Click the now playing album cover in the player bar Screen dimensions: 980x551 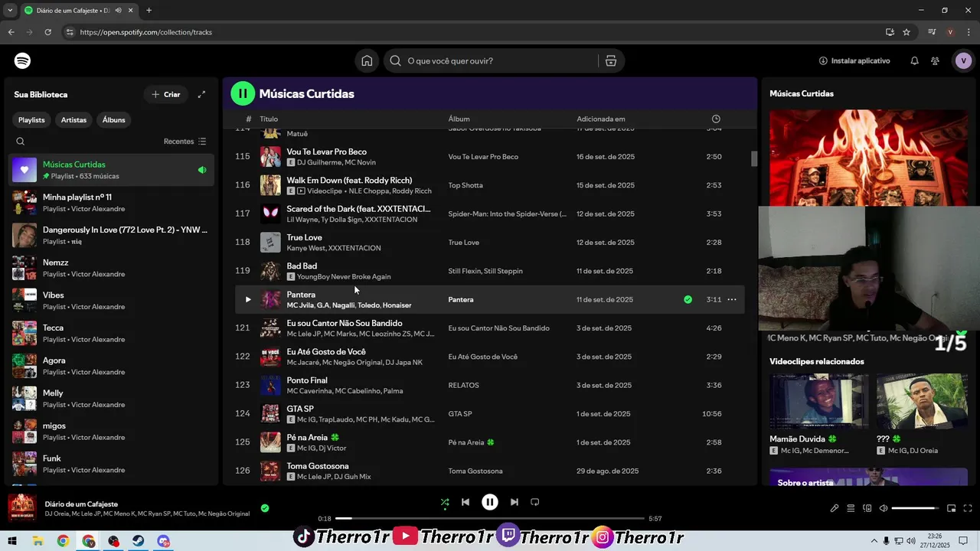click(21, 508)
